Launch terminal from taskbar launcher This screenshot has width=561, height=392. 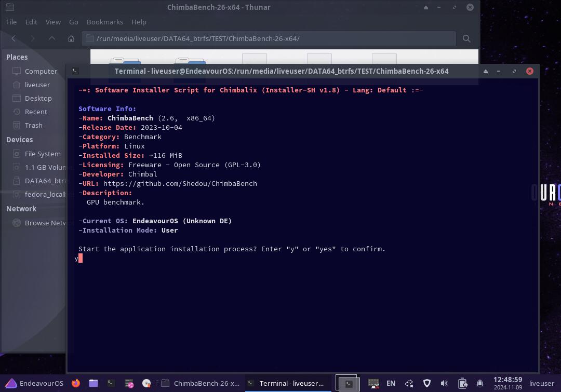pyautogui.click(x=111, y=383)
